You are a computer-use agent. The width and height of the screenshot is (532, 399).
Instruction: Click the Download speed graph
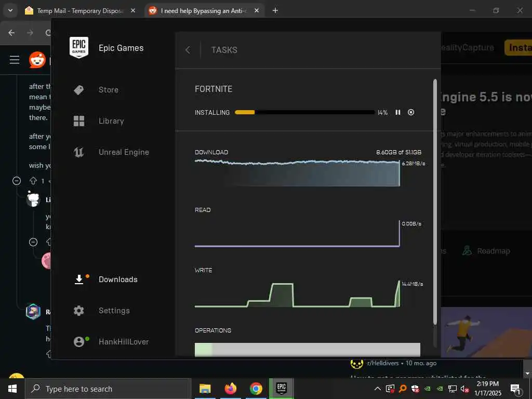tap(297, 172)
